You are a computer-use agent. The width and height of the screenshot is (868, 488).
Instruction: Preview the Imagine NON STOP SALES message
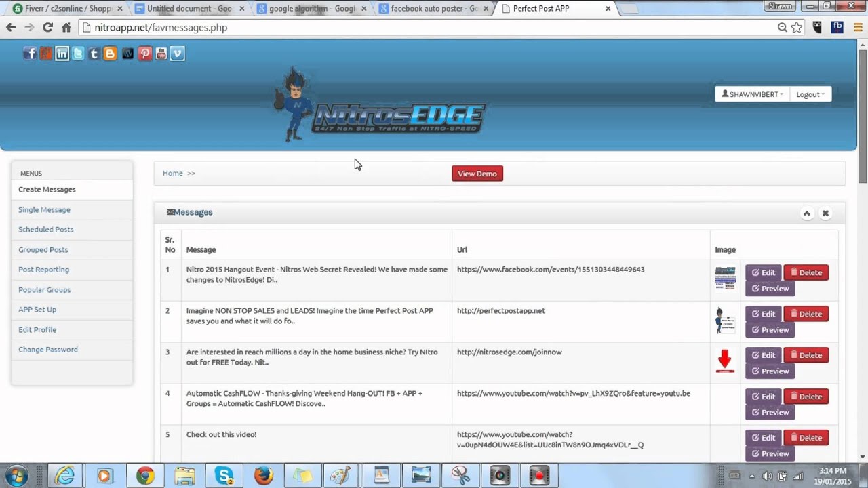click(x=770, y=330)
